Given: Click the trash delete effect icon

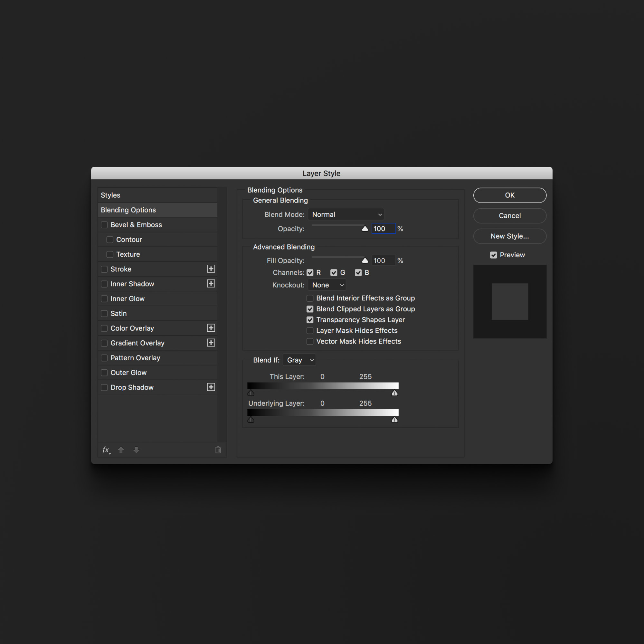Looking at the screenshot, I should coord(218,450).
